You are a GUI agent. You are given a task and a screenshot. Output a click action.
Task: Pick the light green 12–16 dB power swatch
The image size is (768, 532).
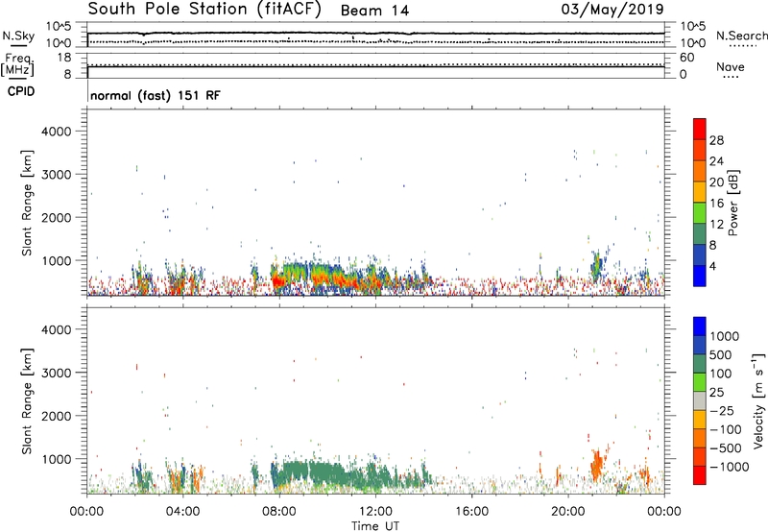700,213
